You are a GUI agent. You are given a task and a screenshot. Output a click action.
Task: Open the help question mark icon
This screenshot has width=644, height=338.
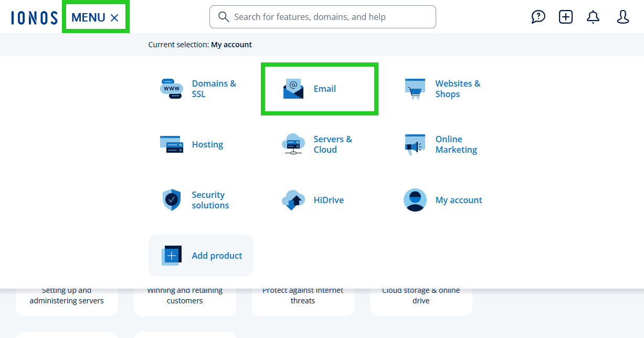(538, 17)
